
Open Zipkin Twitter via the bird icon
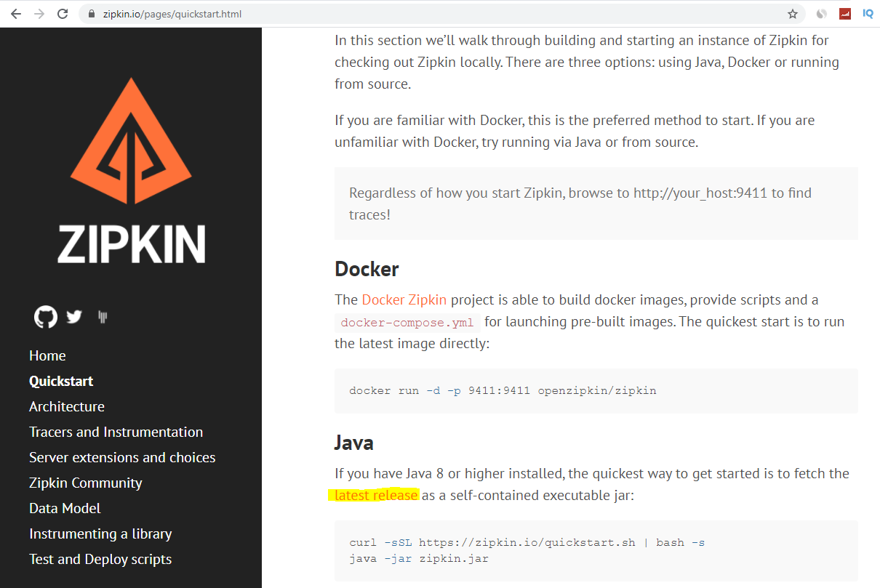(x=74, y=317)
